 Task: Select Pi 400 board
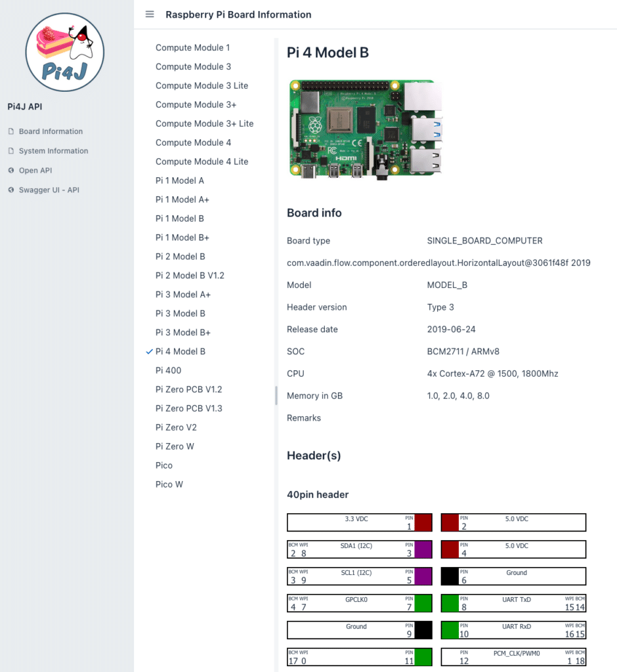tap(168, 370)
